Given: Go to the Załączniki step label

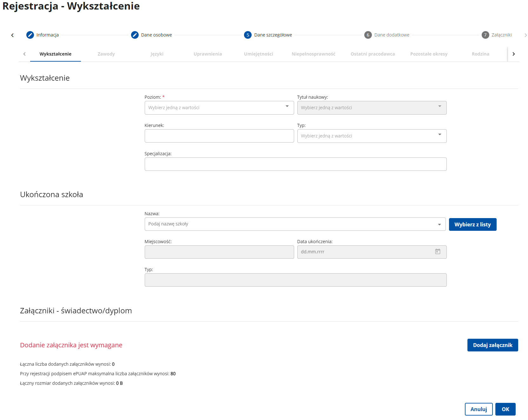Looking at the screenshot, I should point(502,35).
